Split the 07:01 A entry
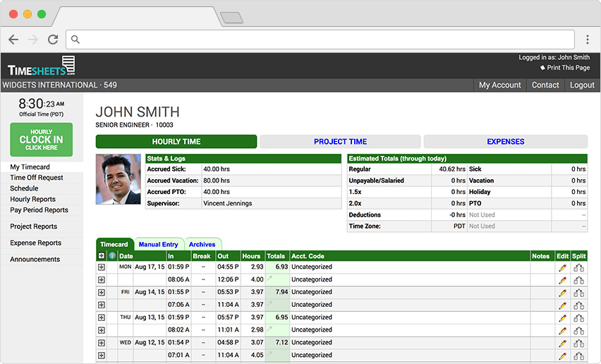 pos(578,356)
